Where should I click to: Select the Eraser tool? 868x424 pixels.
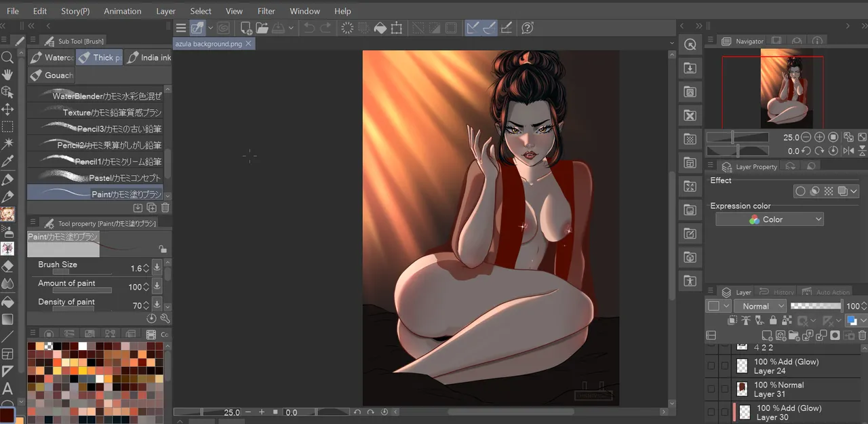click(7, 266)
